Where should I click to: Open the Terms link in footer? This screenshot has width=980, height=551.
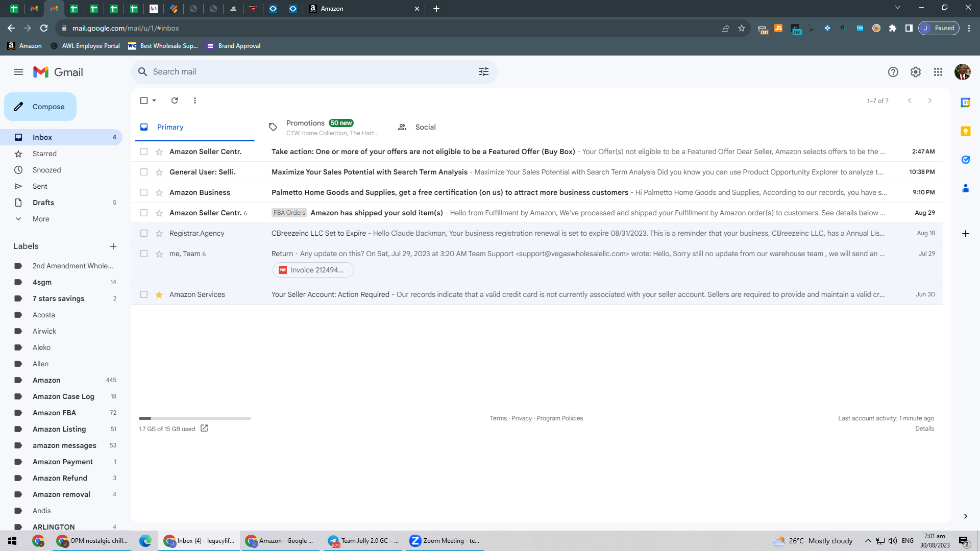498,418
